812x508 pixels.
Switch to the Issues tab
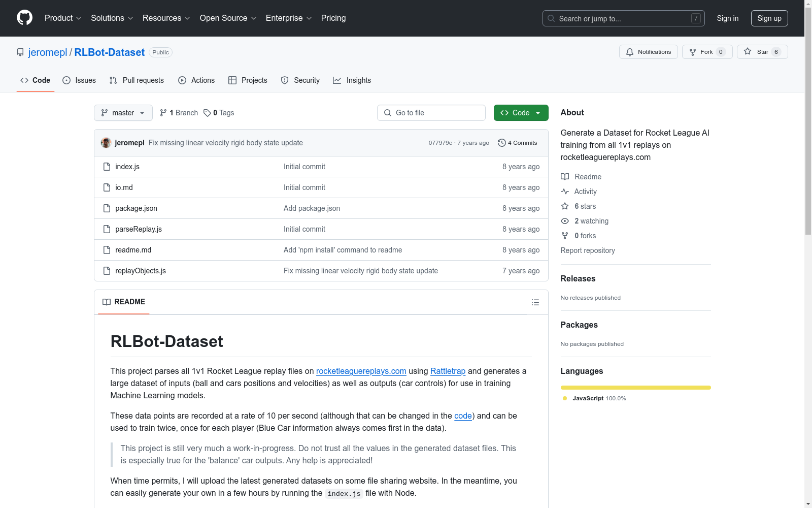point(79,80)
